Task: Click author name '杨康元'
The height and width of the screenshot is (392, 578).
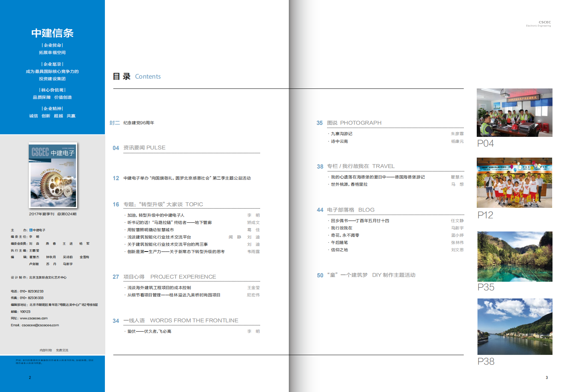Action: (x=457, y=141)
